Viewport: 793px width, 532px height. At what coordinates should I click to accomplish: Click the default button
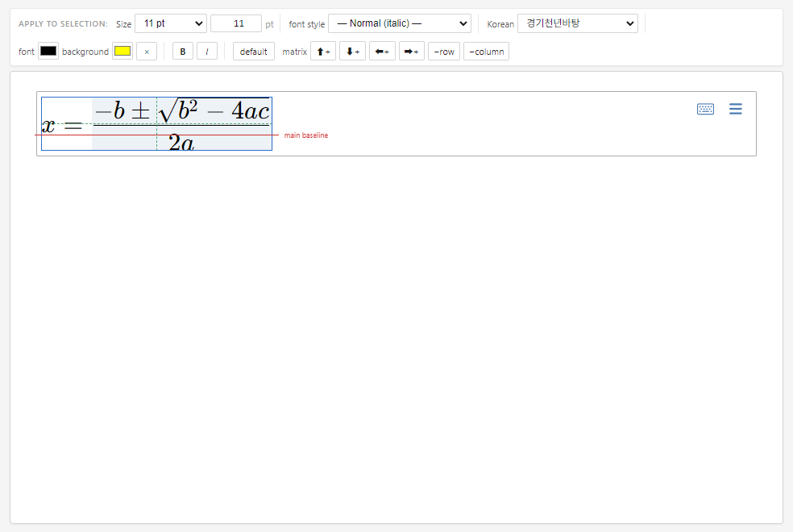click(x=253, y=52)
